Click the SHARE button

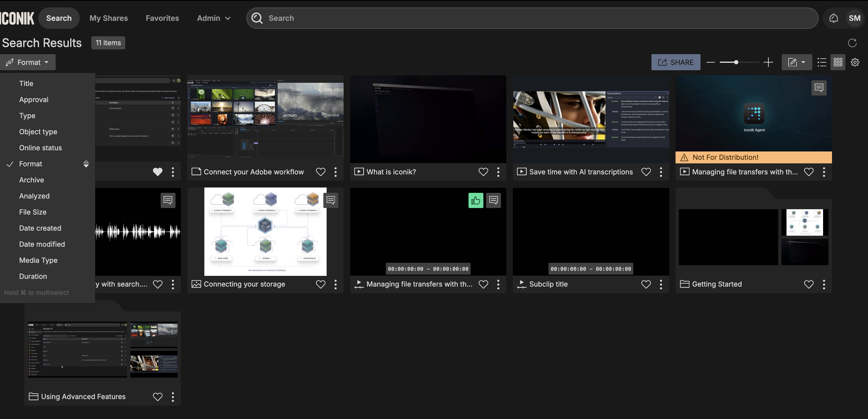pyautogui.click(x=676, y=62)
